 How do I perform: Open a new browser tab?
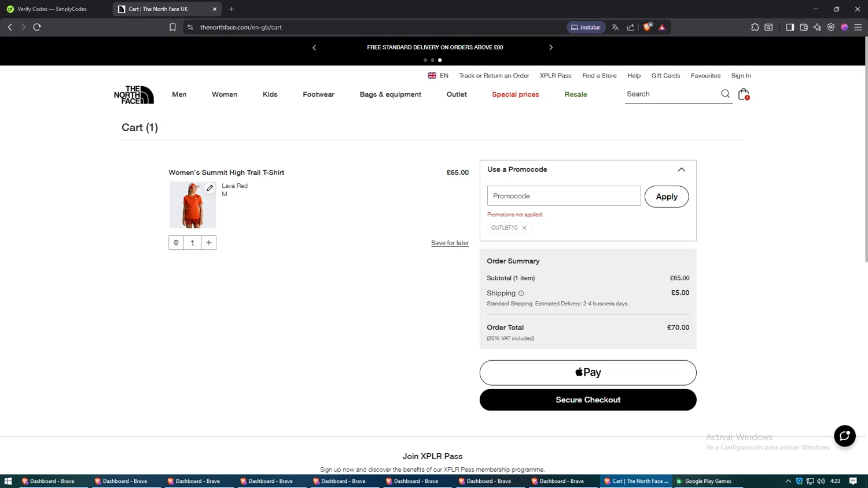pos(231,9)
